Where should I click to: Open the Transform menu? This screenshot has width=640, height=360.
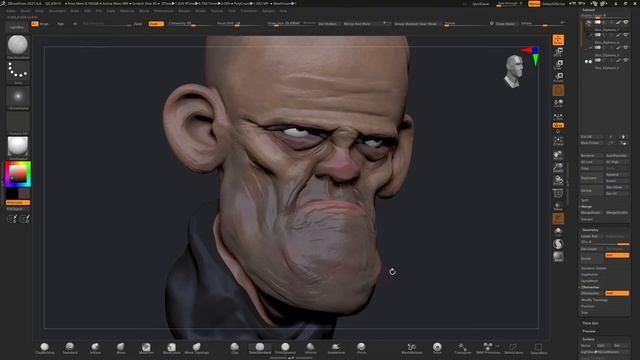pyautogui.click(x=249, y=11)
